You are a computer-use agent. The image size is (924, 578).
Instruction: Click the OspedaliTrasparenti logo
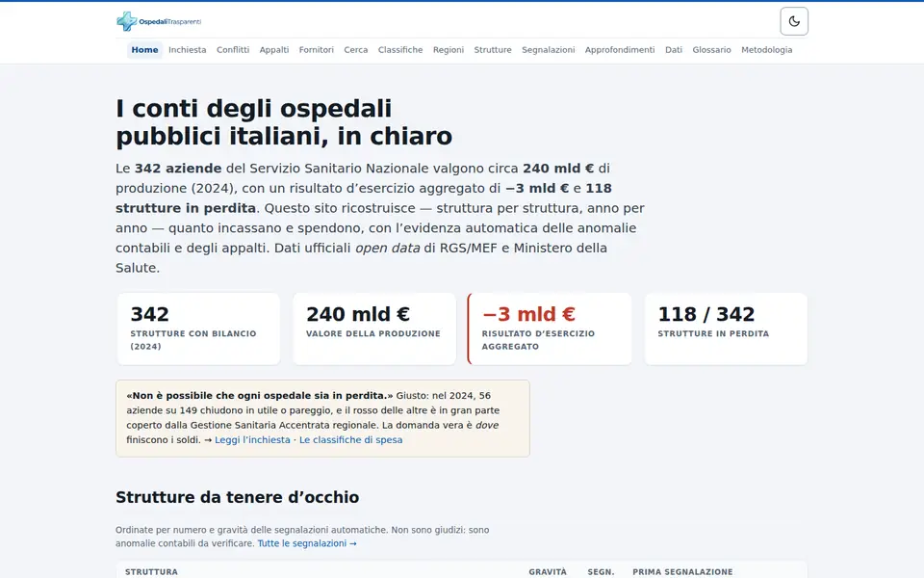(159, 21)
